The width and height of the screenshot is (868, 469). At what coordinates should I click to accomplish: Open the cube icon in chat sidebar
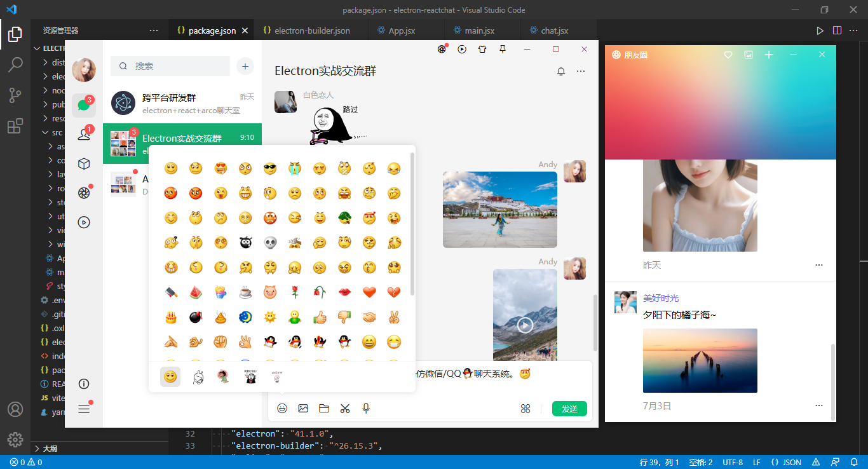coord(84,164)
